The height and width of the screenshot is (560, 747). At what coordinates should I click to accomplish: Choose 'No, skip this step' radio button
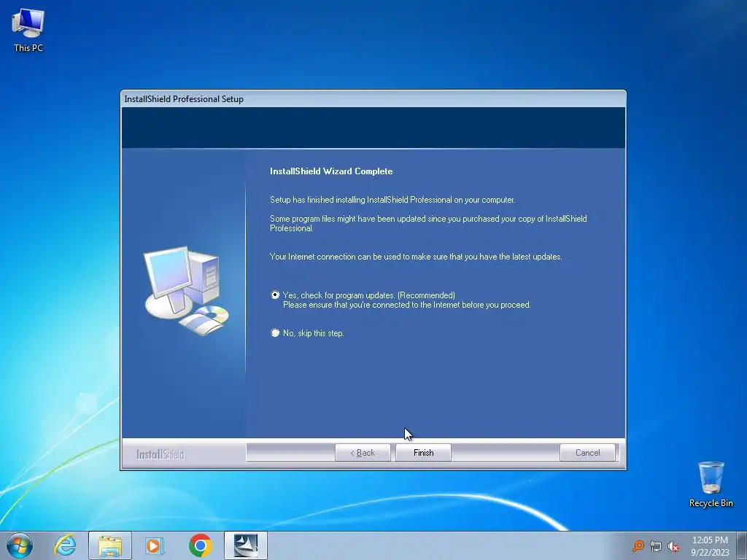click(x=275, y=332)
